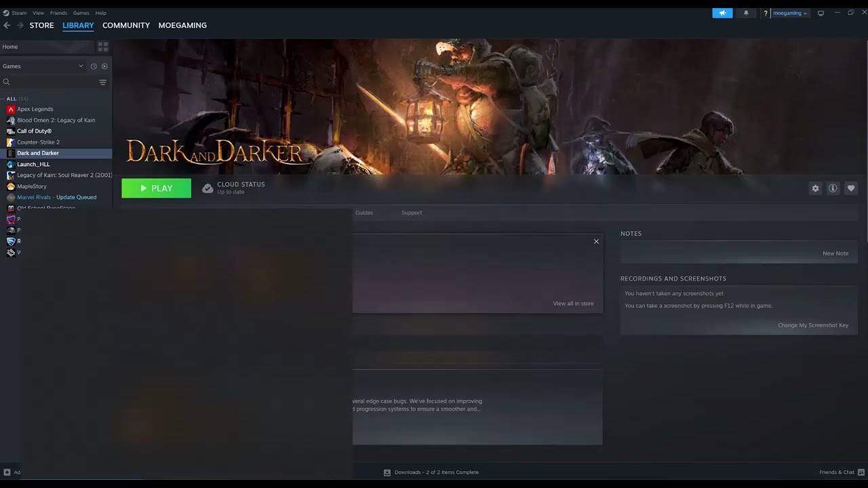Follow the View all in store link
The width and height of the screenshot is (868, 488).
573,304
